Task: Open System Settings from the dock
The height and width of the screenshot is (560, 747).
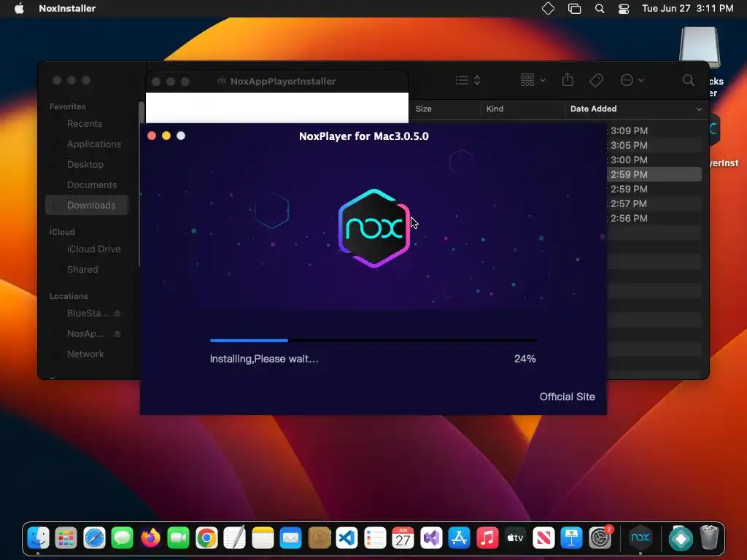Action: (600, 538)
